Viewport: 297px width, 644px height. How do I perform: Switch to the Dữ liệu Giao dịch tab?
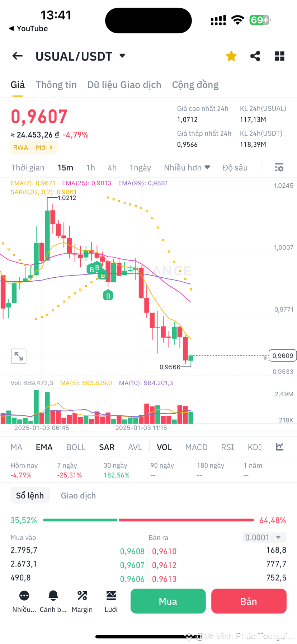[x=124, y=85]
